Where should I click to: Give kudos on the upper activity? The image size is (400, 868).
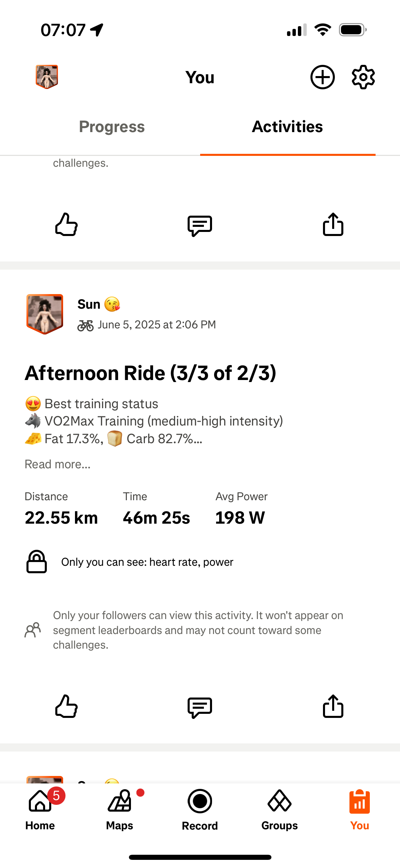[x=66, y=224]
